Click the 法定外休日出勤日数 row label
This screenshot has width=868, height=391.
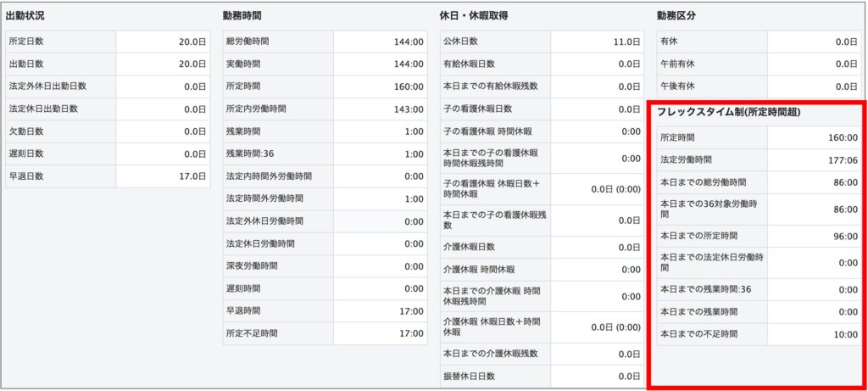click(x=47, y=87)
